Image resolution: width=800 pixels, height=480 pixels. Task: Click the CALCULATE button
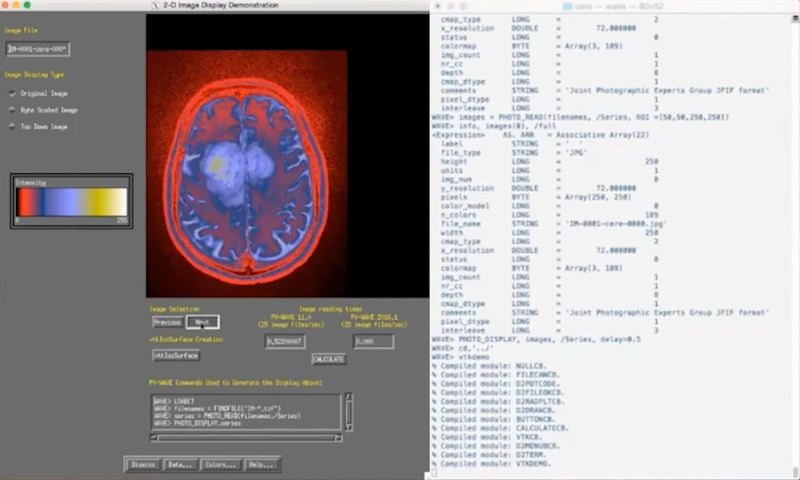[329, 359]
